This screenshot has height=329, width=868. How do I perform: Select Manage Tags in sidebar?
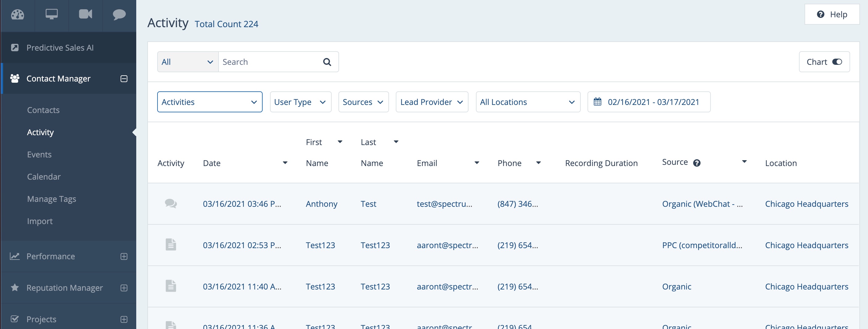click(51, 199)
